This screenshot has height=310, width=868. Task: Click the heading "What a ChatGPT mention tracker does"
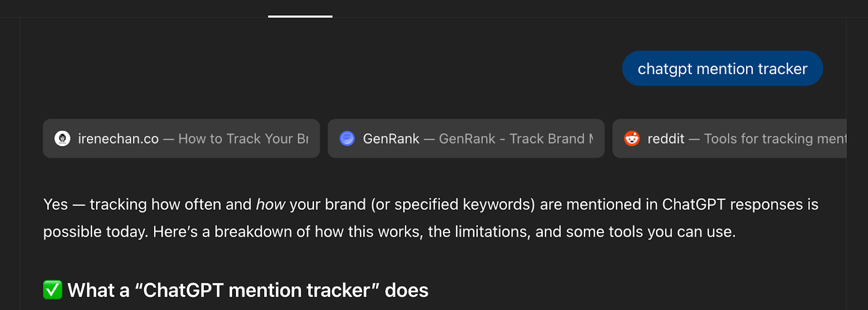point(247,290)
